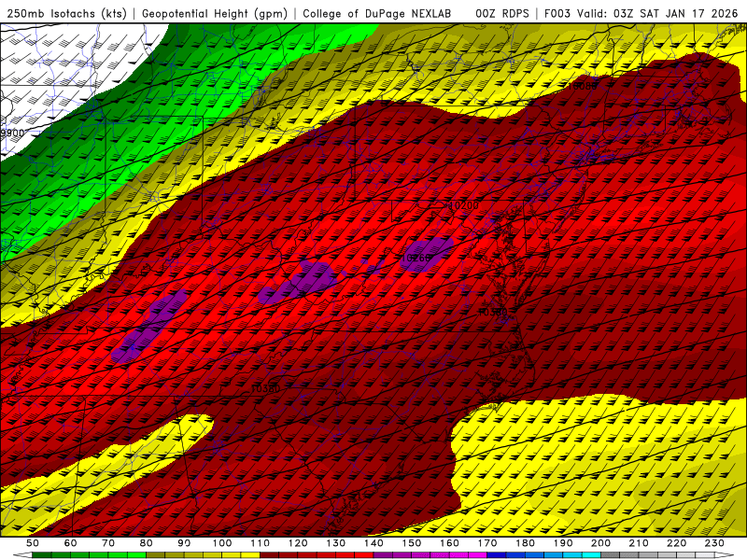Select the bright yellow swatch bordering dark red

point(250,555)
